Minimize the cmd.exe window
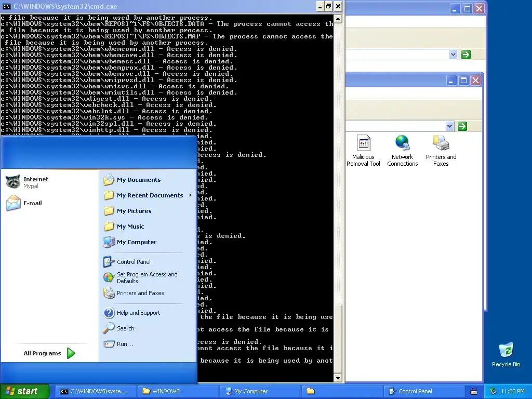The height and width of the screenshot is (399, 532). pos(320,6)
